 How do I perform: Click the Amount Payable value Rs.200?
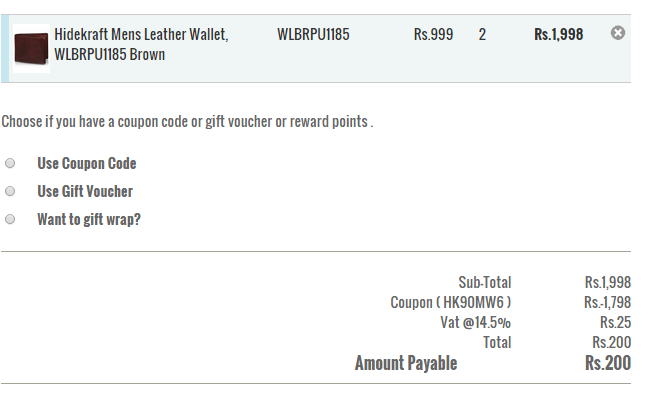point(608,363)
